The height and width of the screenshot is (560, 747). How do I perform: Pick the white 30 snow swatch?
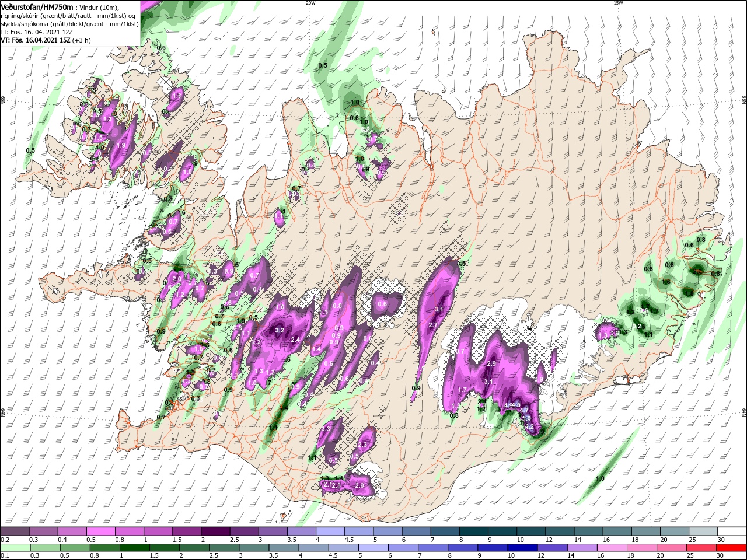(732, 531)
